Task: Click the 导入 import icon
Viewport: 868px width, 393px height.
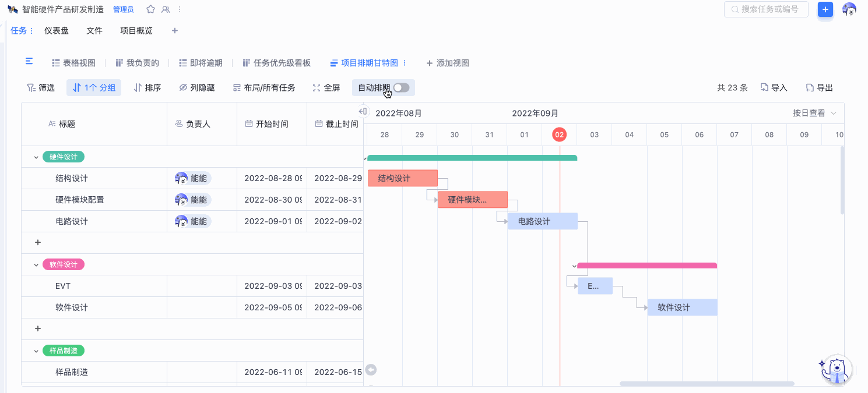Action: click(x=774, y=88)
